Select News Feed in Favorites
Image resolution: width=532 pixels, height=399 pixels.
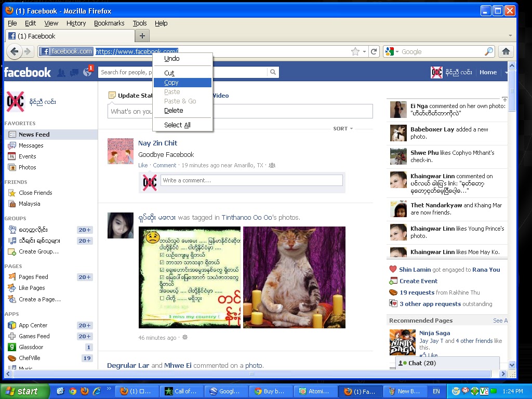tap(51, 135)
